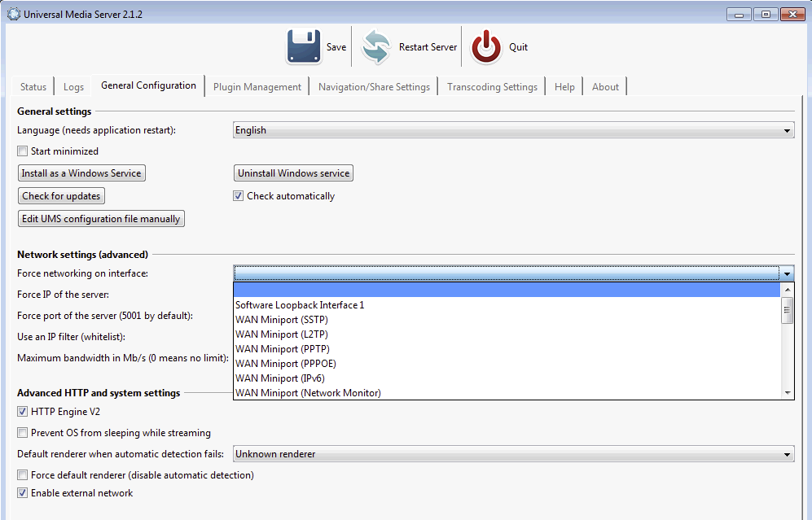This screenshot has height=520, width=812.
Task: Maximize the Universal Media Server window
Action: (766, 15)
